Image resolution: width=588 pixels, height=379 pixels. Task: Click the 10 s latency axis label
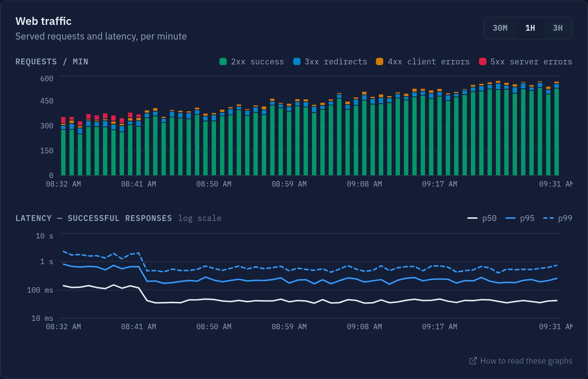click(45, 236)
